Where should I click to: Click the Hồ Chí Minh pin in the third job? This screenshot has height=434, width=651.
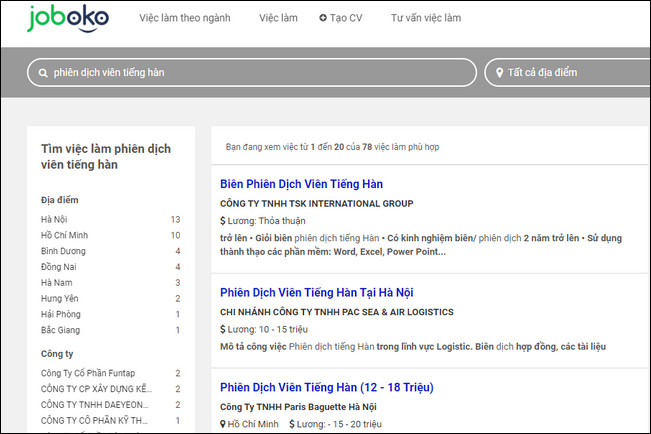click(223, 424)
